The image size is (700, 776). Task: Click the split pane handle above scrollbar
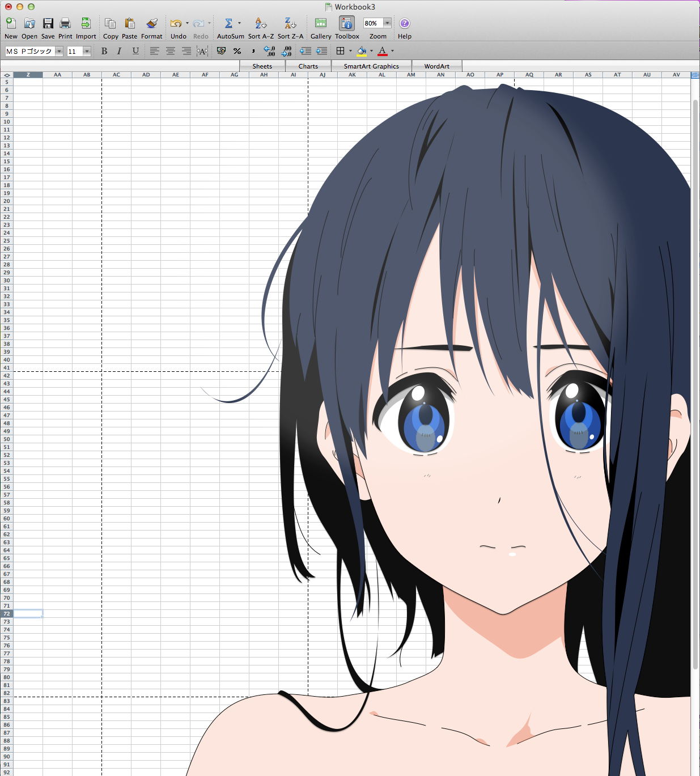pos(695,75)
